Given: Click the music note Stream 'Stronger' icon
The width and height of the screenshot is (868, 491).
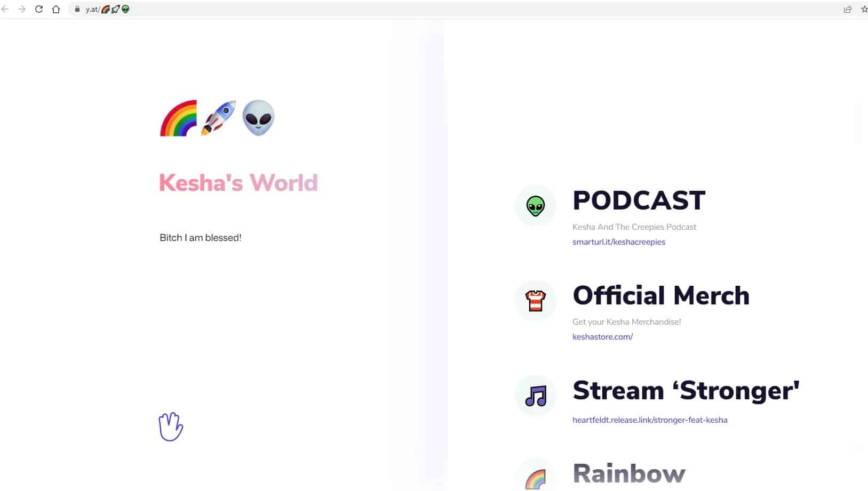Looking at the screenshot, I should click(x=536, y=395).
